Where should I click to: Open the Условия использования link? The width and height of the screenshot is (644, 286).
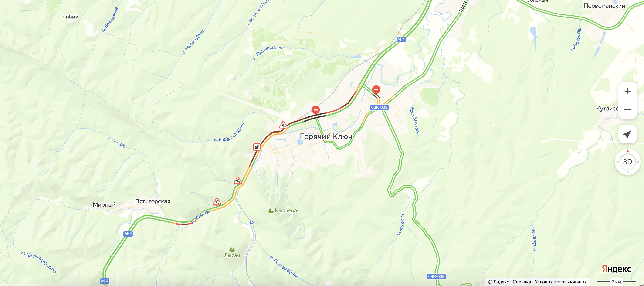(x=560, y=282)
